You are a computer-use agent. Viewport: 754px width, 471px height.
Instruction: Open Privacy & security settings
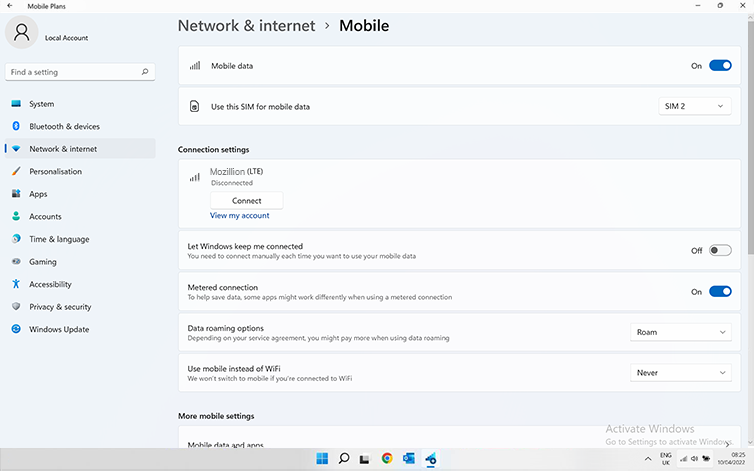(80, 306)
